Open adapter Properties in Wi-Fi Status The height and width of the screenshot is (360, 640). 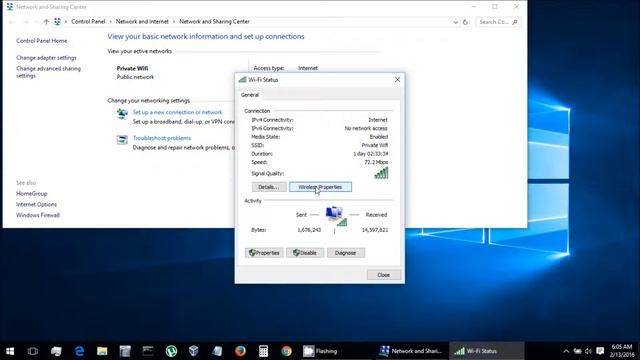(264, 253)
